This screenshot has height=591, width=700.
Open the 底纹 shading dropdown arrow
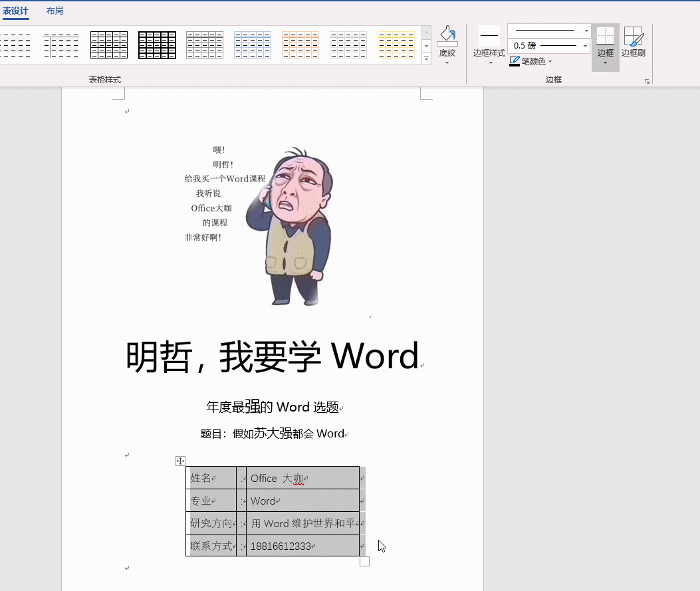click(x=447, y=63)
